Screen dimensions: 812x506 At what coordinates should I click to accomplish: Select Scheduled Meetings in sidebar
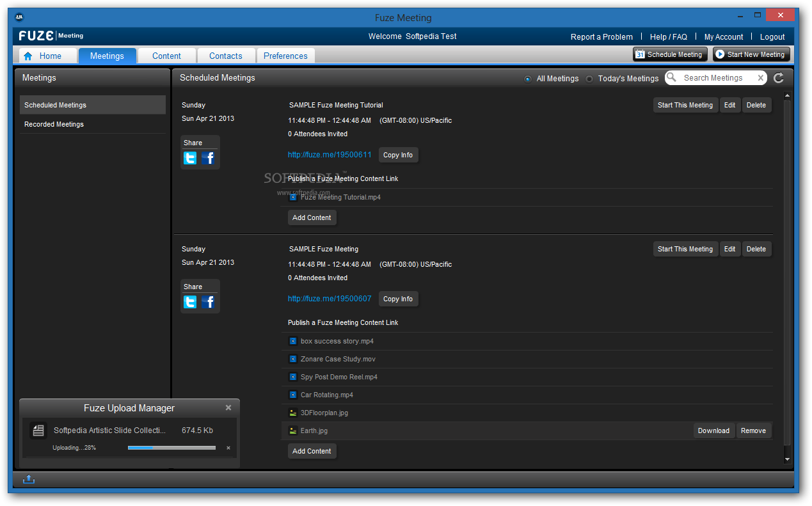pos(93,105)
